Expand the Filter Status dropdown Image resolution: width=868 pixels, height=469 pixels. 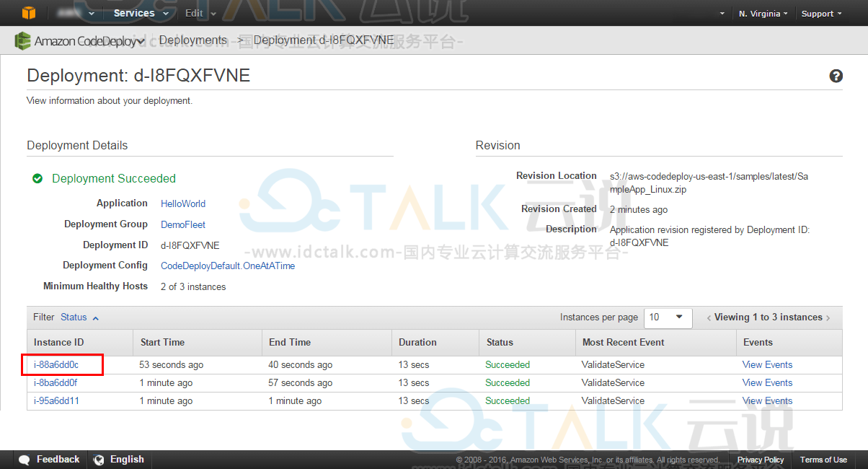(x=80, y=317)
